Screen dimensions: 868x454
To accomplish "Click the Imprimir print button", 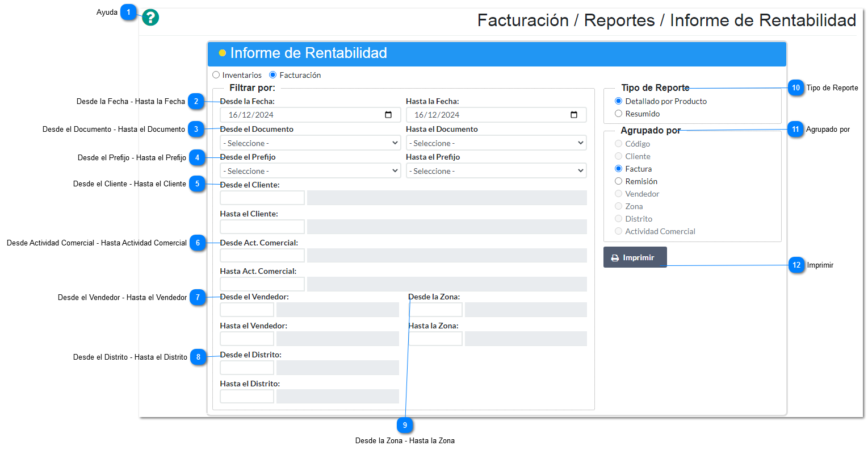I will [635, 257].
